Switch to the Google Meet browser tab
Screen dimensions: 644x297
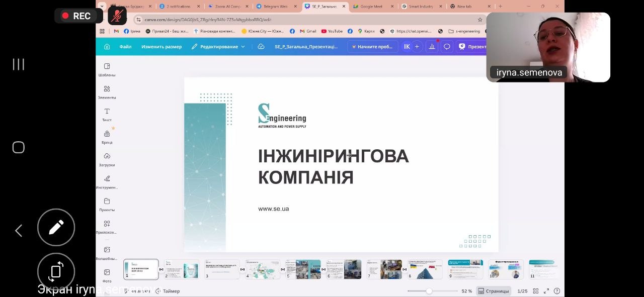(371, 7)
